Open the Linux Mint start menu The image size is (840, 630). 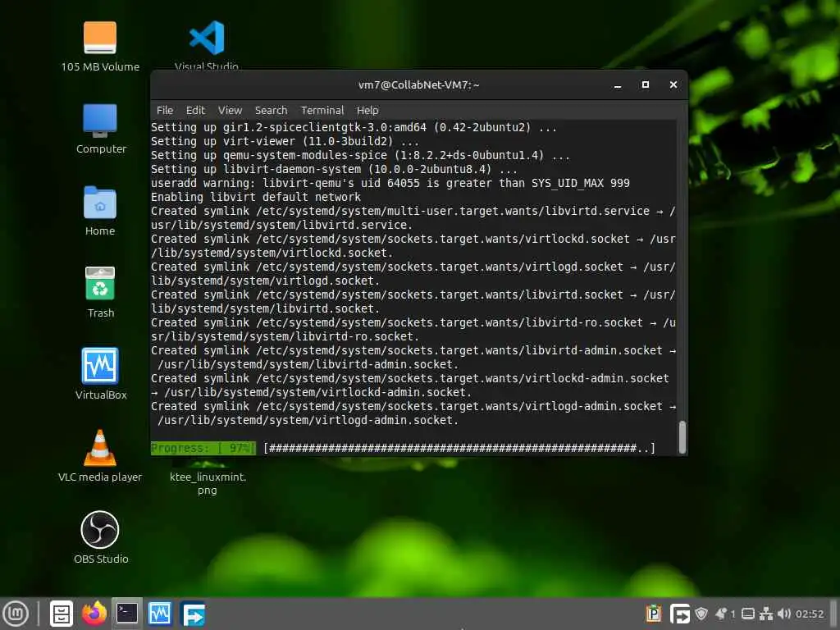click(x=16, y=614)
